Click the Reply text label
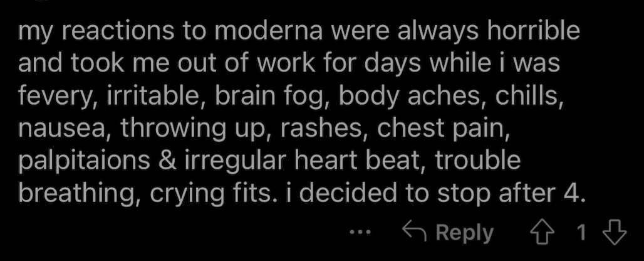Screen dimensions: 644x261 click(464, 233)
